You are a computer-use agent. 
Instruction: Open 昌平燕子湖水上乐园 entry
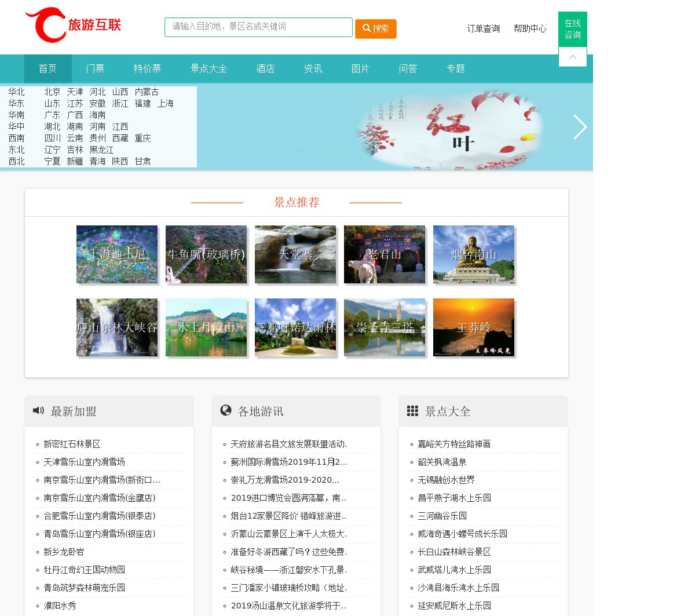pos(454,498)
